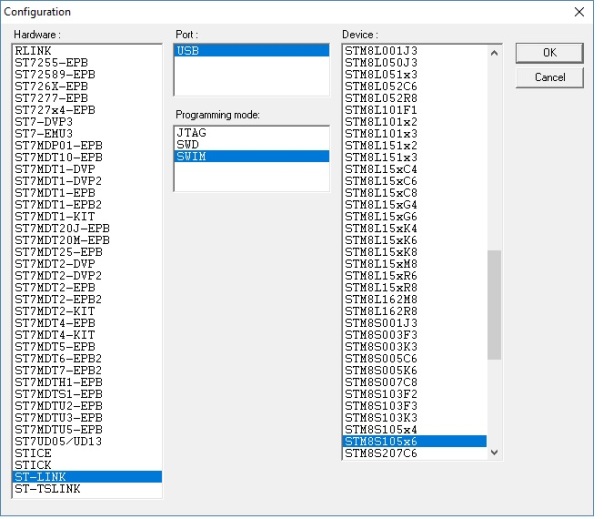Choose STM8L051x3 device

click(x=415, y=75)
